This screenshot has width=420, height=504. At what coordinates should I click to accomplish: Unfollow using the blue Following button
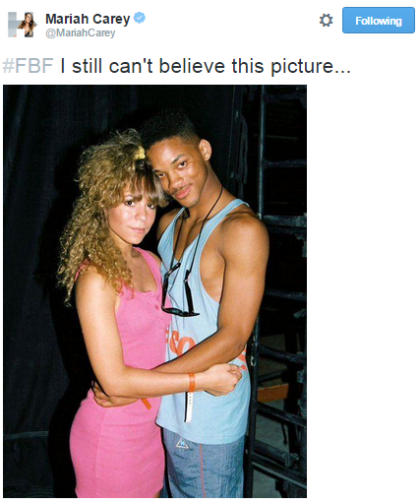(x=379, y=21)
